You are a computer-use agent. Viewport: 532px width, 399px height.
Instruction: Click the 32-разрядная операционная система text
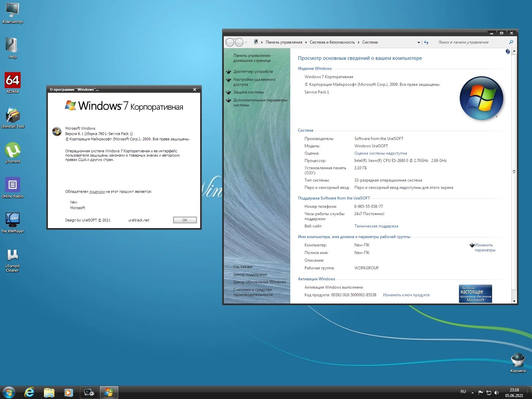(388, 180)
